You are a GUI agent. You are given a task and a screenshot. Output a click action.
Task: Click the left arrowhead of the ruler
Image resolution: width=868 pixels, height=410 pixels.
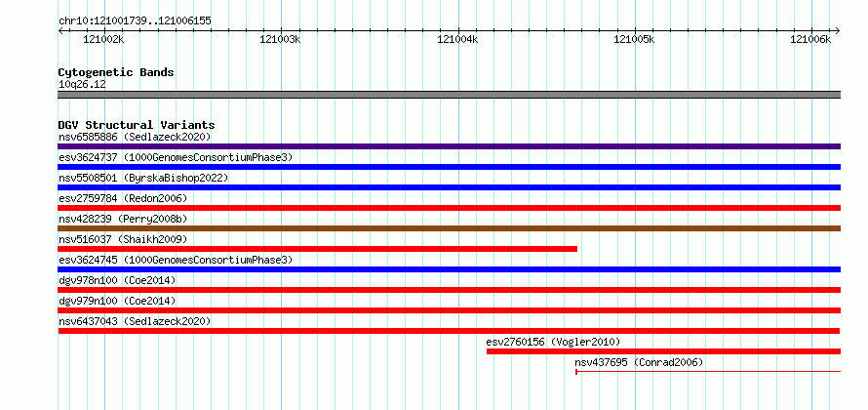[60, 30]
